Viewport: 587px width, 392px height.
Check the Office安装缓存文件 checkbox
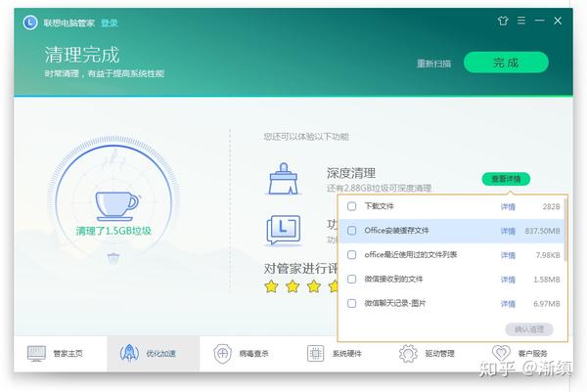pyautogui.click(x=351, y=231)
